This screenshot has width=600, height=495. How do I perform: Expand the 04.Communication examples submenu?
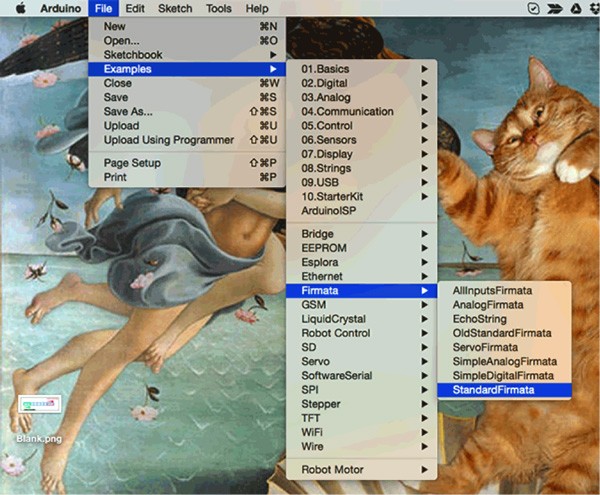[x=362, y=111]
